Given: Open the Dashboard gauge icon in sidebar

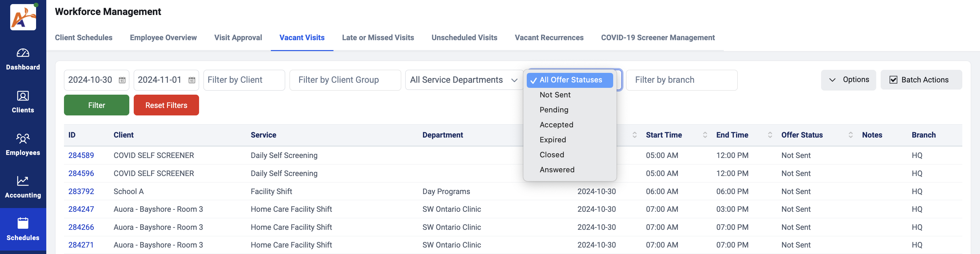Looking at the screenshot, I should click(x=23, y=53).
